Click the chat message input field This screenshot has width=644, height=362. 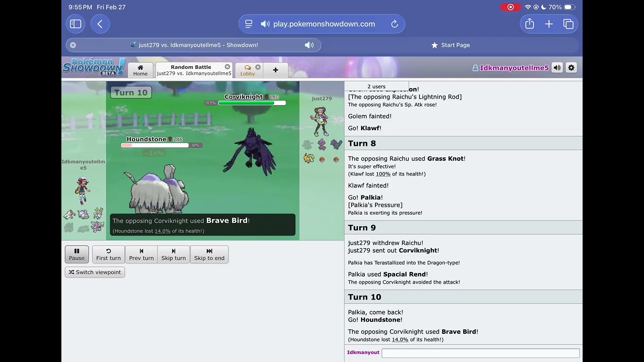click(480, 353)
